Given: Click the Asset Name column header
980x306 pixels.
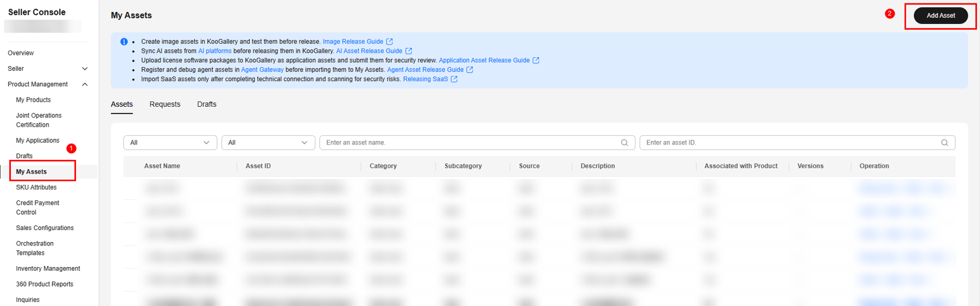Looking at the screenshot, I should click(x=162, y=166).
